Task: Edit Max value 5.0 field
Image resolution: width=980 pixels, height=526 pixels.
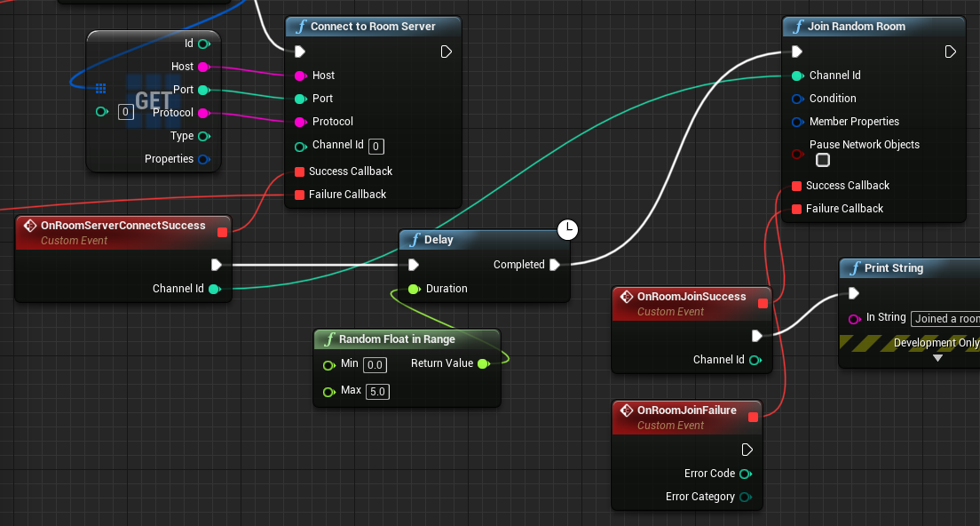Action: point(377,392)
